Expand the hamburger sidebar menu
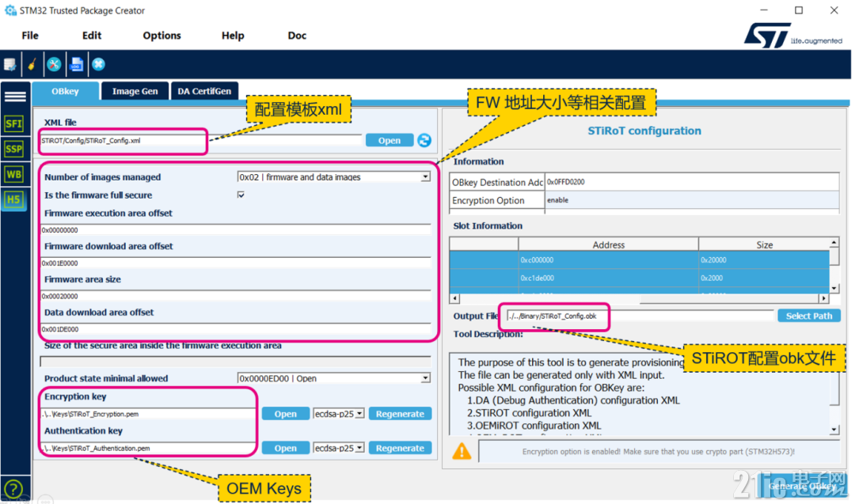Viewport: 855px width, 504px height. (x=15, y=97)
